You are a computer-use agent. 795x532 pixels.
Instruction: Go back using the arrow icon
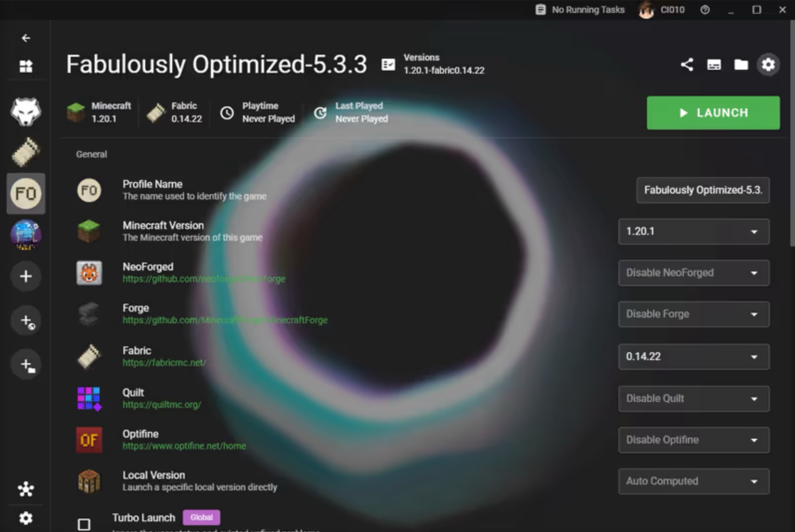tap(26, 38)
